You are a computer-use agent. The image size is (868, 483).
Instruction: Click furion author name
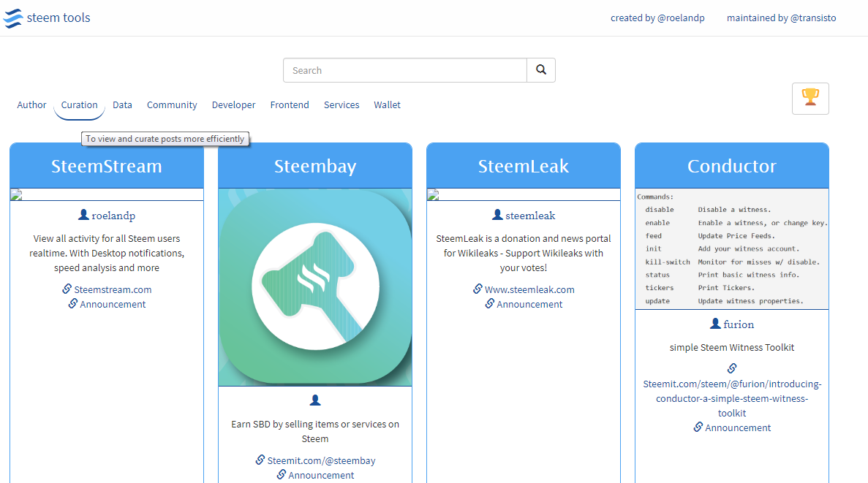pos(739,324)
